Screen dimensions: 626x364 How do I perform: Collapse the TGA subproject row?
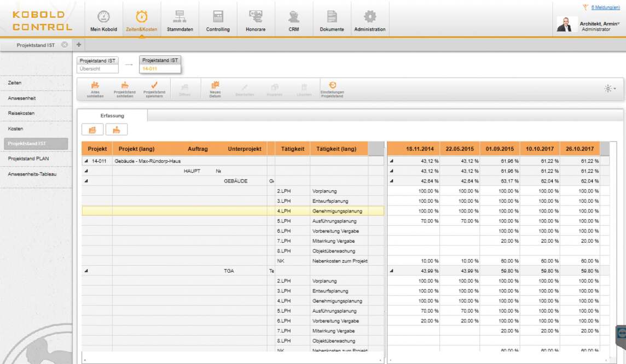coord(86,271)
